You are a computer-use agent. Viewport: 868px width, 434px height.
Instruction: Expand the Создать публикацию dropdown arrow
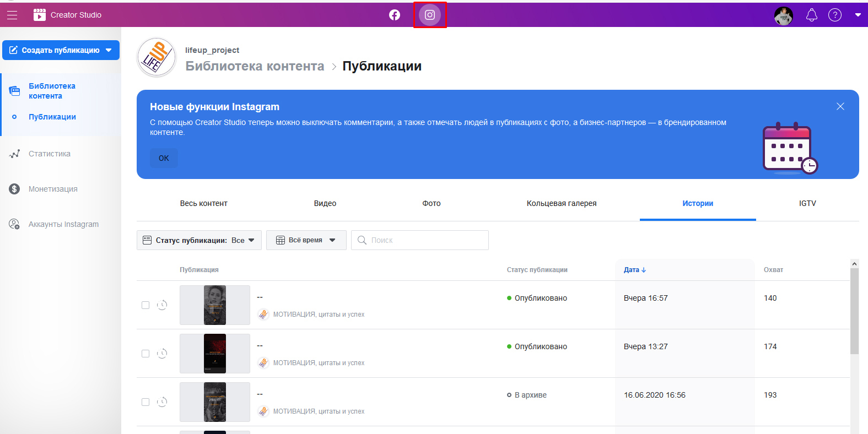pos(109,50)
